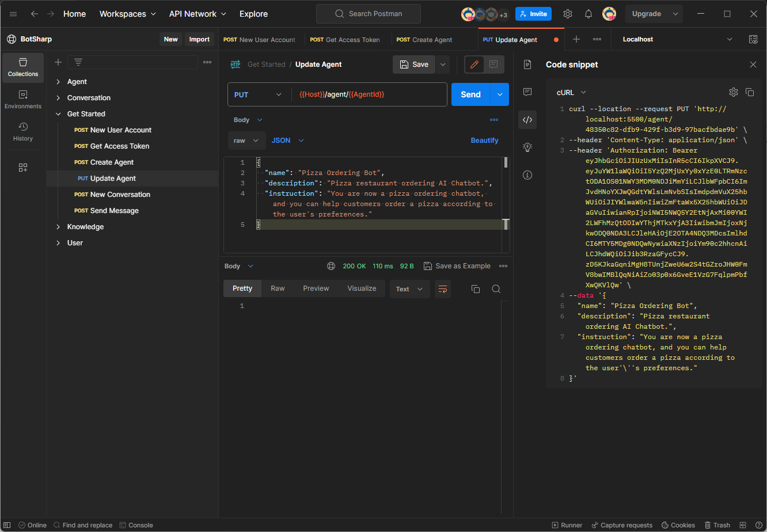Click the Save button
The height and width of the screenshot is (532, 767).
coord(414,64)
